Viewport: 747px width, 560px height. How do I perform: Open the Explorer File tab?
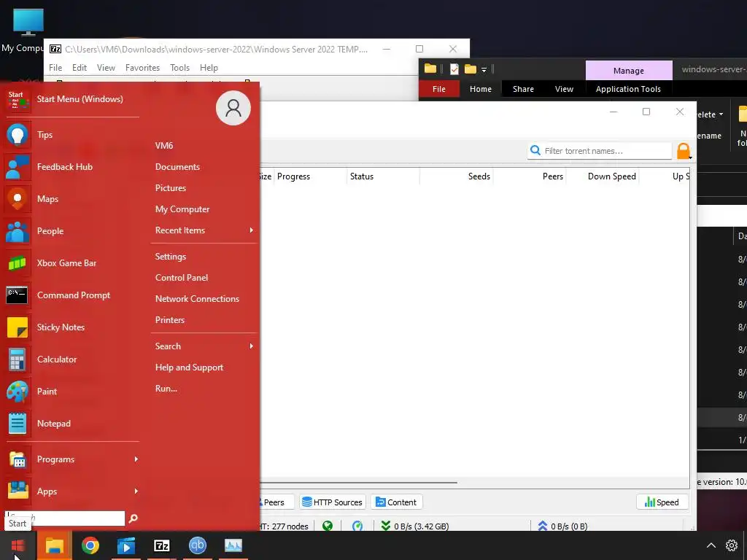438,89
